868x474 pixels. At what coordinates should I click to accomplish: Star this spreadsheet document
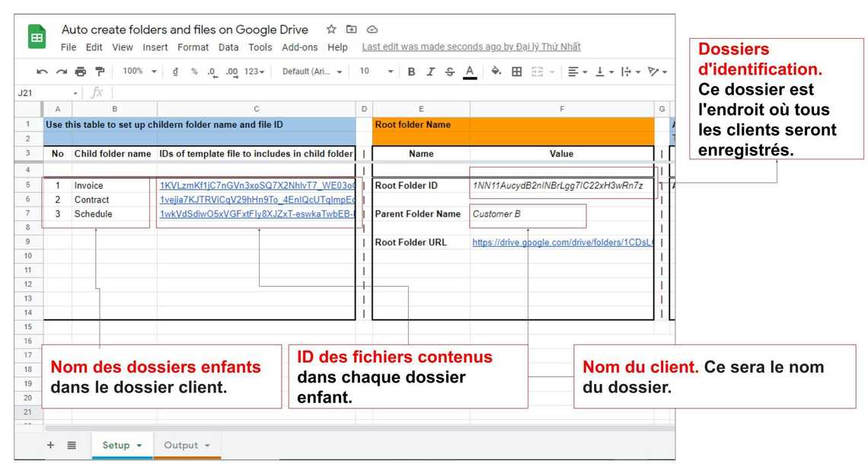click(x=331, y=30)
